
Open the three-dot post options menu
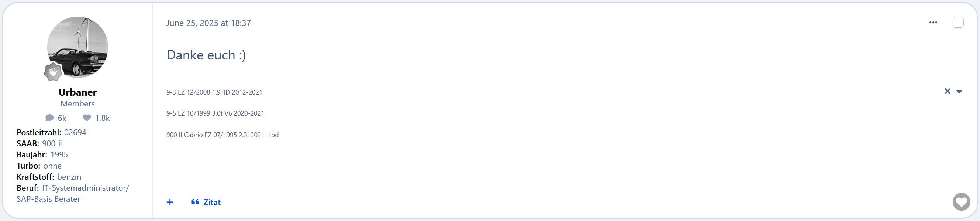click(933, 23)
